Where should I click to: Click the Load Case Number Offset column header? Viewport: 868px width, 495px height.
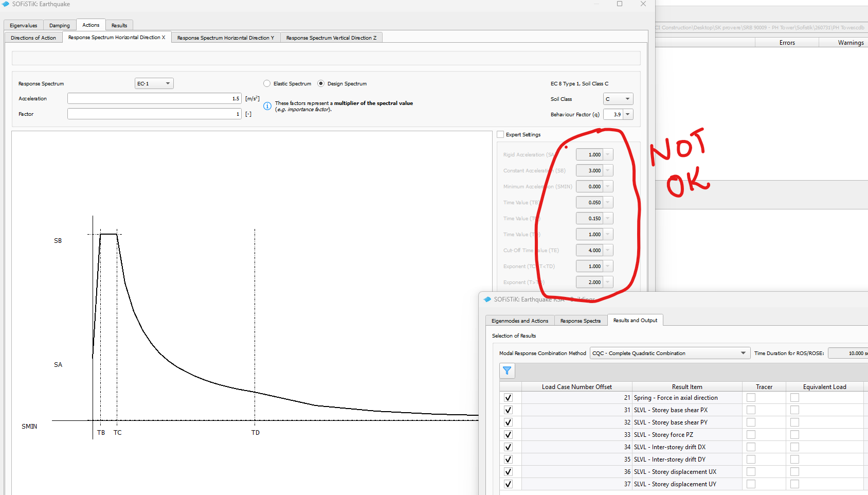point(577,387)
